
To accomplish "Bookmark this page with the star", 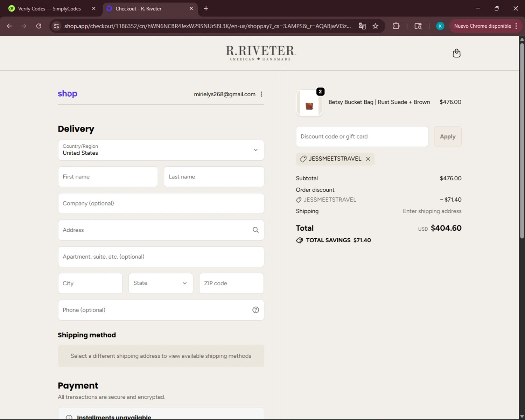I will (376, 26).
